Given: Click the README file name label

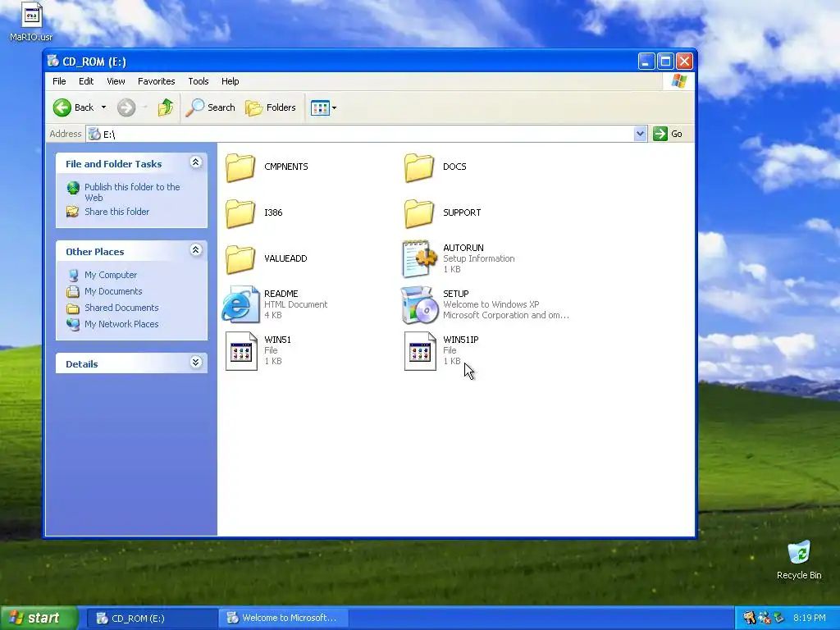Looking at the screenshot, I should point(281,294).
